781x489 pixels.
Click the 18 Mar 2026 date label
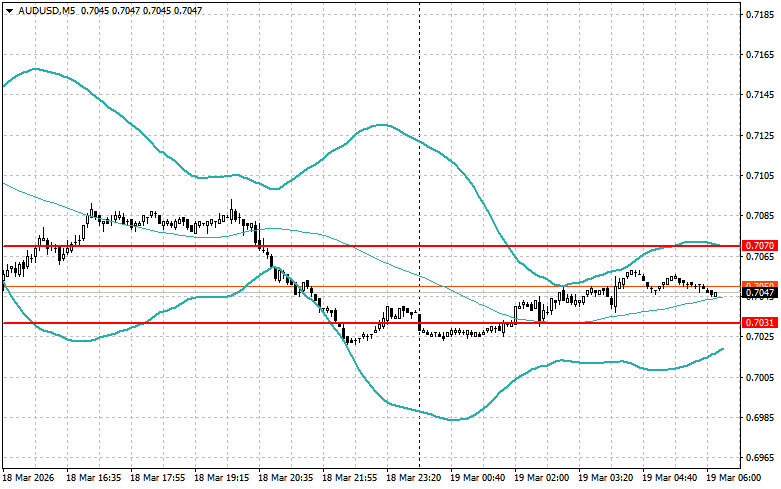point(29,478)
